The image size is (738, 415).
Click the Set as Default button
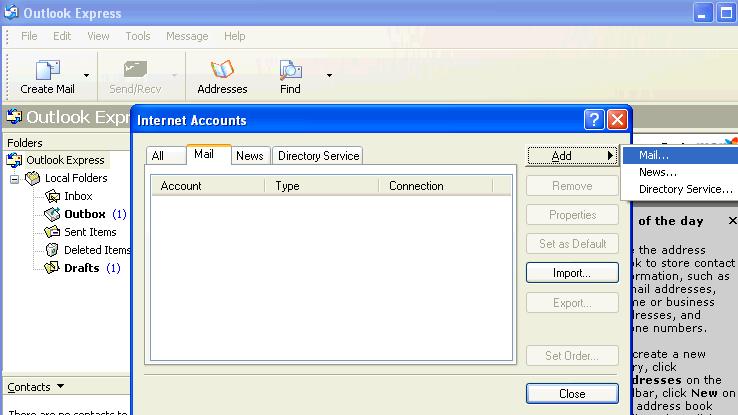coord(572,244)
